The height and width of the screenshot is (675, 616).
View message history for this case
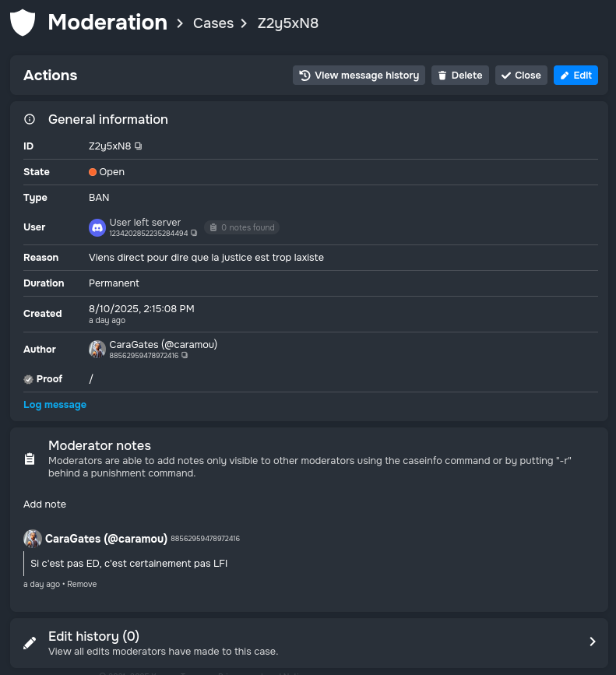click(359, 76)
